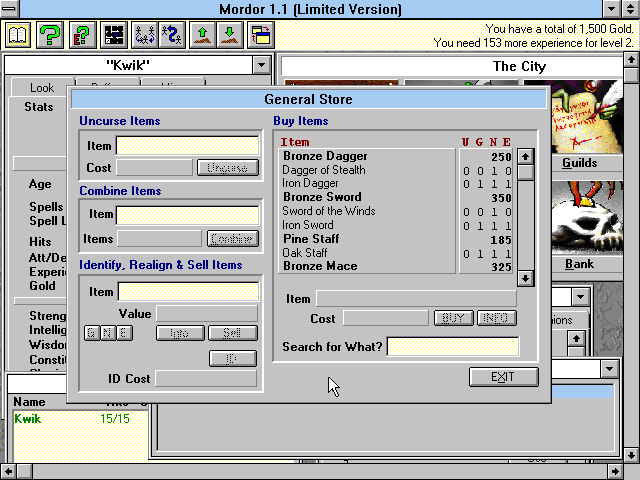This screenshot has height=480, width=640.
Task: Exit the General Store
Action: pyautogui.click(x=504, y=377)
